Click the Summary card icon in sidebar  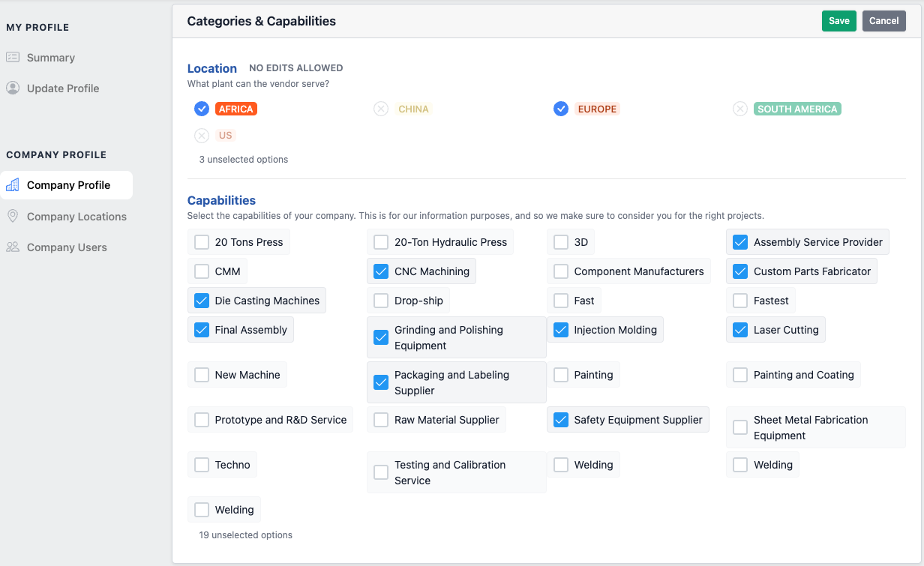(x=13, y=58)
